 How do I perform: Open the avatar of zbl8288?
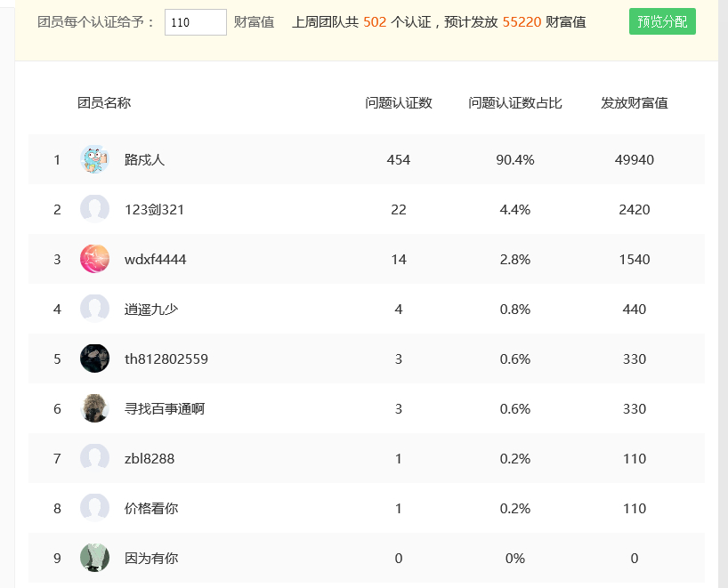tap(94, 458)
